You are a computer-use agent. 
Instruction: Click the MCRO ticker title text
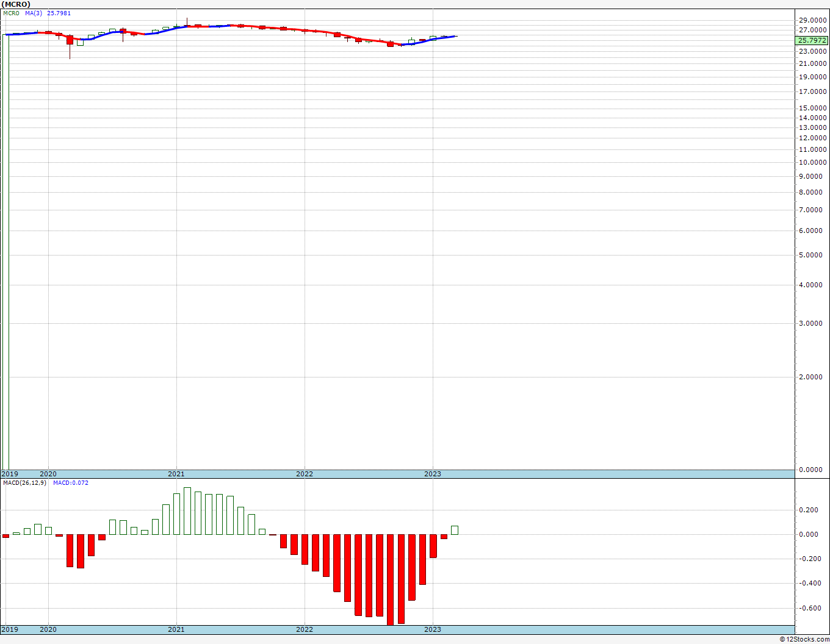[16, 4]
